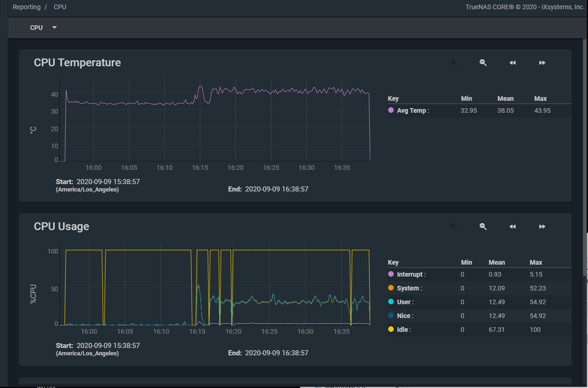
Task: Select CPU in the breadcrumb path
Action: (60, 7)
